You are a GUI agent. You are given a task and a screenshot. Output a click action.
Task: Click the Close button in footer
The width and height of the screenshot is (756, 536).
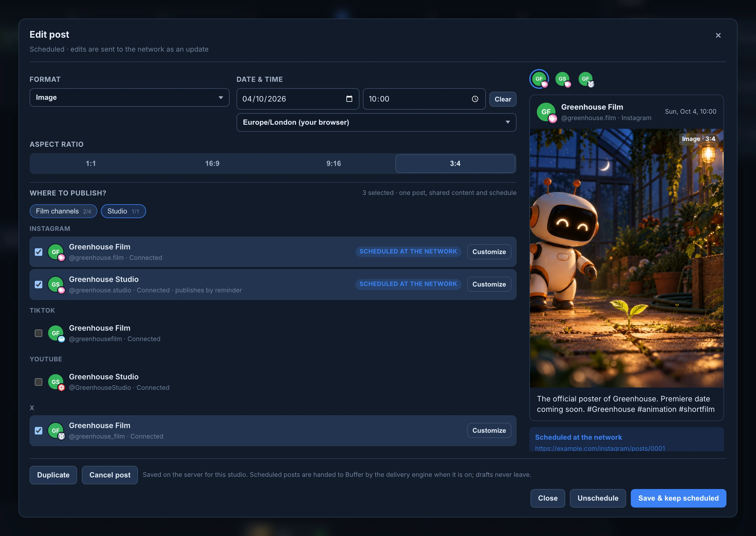548,498
